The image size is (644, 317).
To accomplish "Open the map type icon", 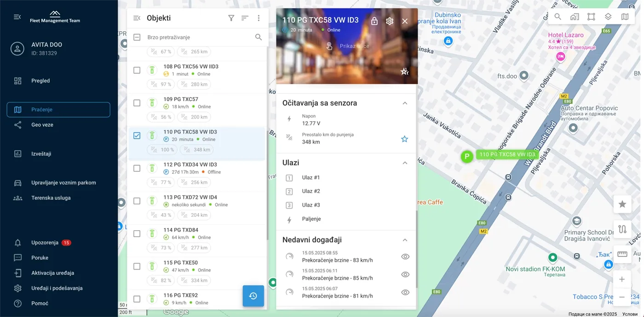I will 625,17.
